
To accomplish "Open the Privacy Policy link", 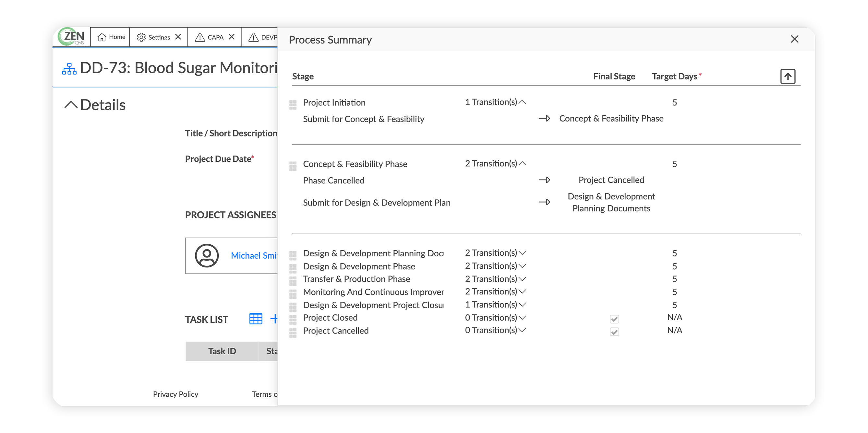I will pos(175,394).
